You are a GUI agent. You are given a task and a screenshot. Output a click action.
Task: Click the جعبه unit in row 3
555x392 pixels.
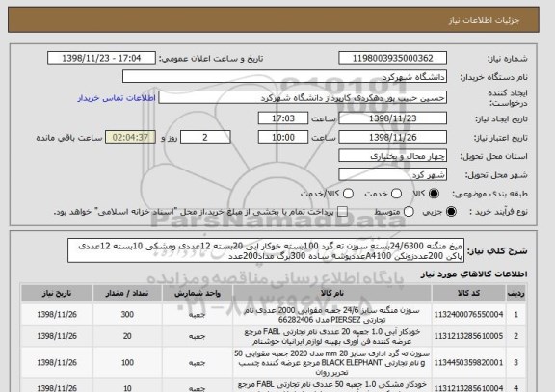tap(198, 363)
